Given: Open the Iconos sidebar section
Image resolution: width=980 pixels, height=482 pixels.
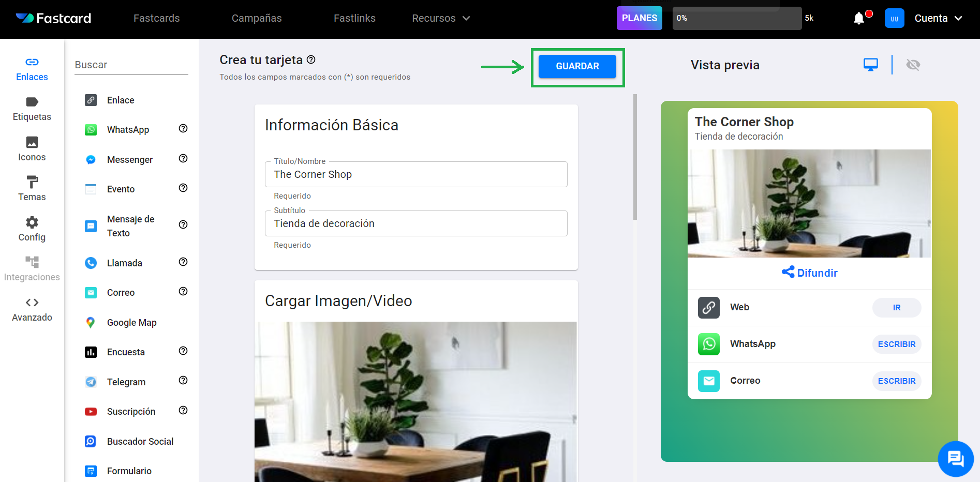Looking at the screenshot, I should 32,149.
